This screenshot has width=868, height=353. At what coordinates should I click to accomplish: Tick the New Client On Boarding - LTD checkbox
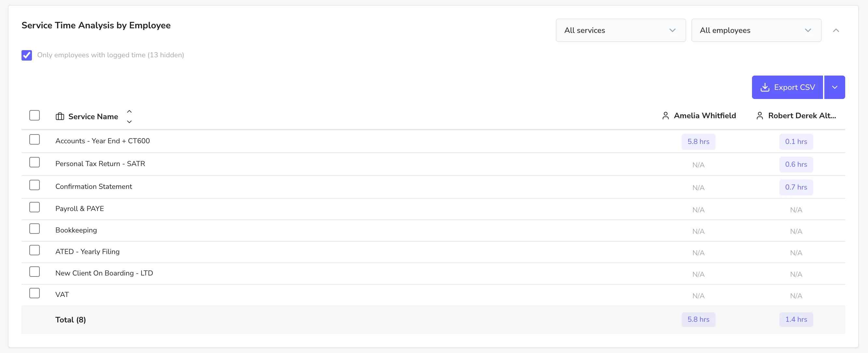(x=34, y=272)
